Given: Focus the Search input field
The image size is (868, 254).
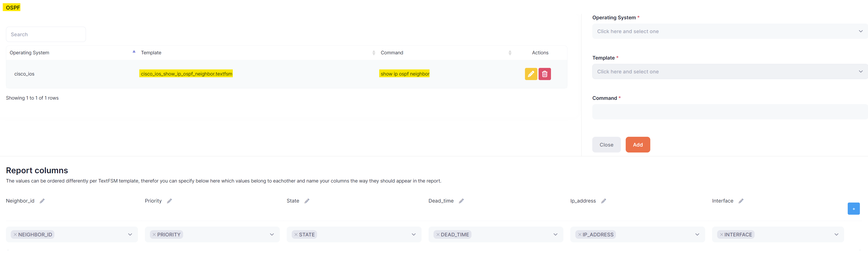Looking at the screenshot, I should pyautogui.click(x=46, y=34).
